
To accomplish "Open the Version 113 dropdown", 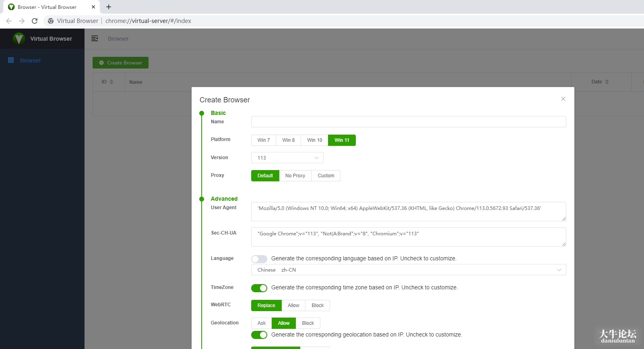I will pos(287,158).
